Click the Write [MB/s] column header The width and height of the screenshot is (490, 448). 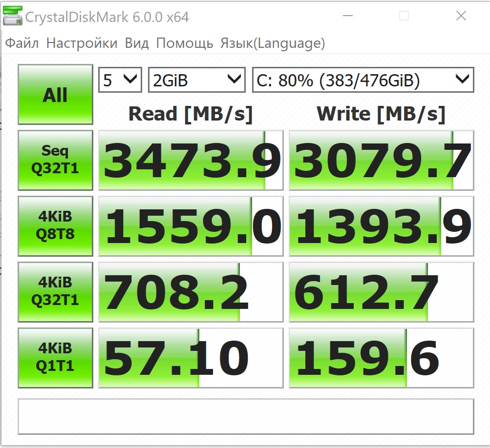(x=381, y=114)
